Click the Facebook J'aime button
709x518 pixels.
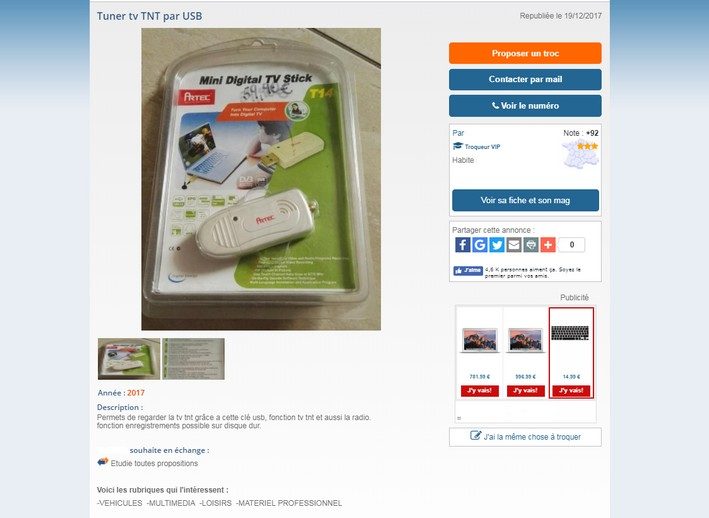[468, 271]
